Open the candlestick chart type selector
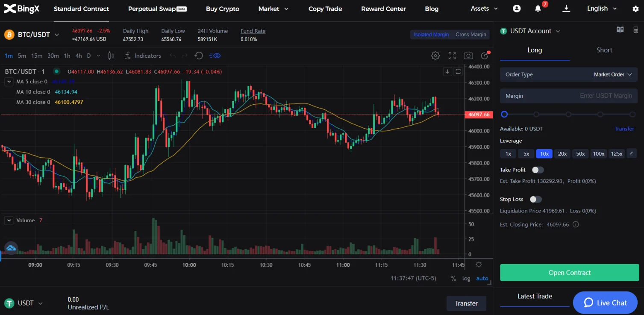The image size is (644, 315). [111, 56]
